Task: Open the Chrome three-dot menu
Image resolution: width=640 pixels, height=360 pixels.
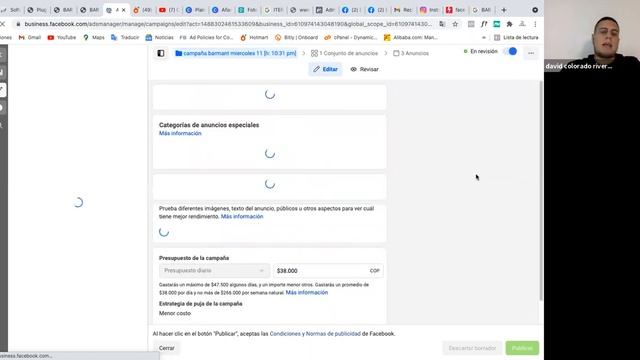Action: [x=535, y=24]
